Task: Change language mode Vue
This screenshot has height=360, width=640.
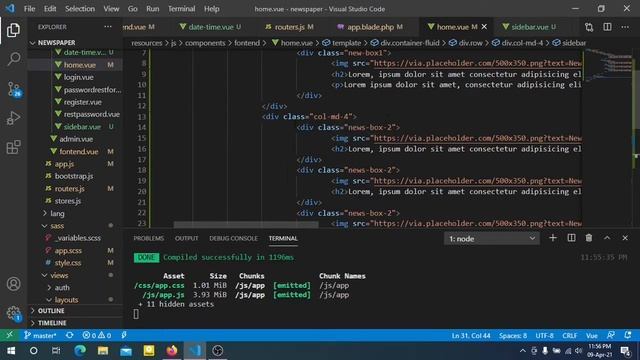Action: (591, 336)
